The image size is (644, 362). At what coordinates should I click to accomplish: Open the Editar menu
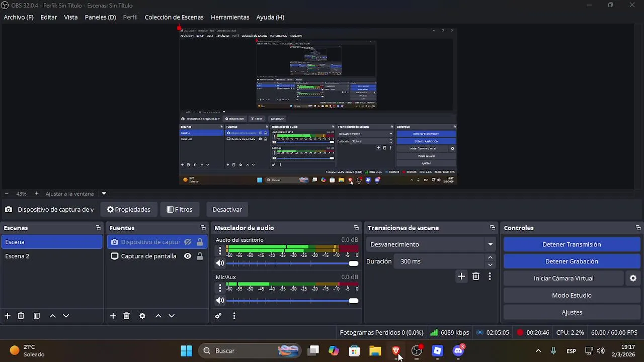pyautogui.click(x=49, y=17)
